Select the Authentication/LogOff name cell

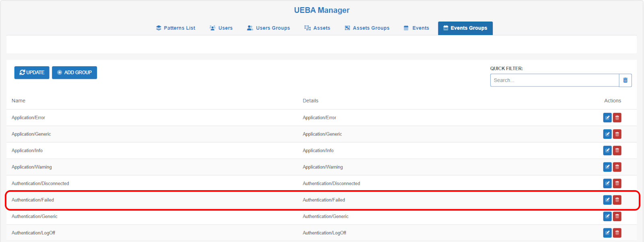(x=33, y=233)
